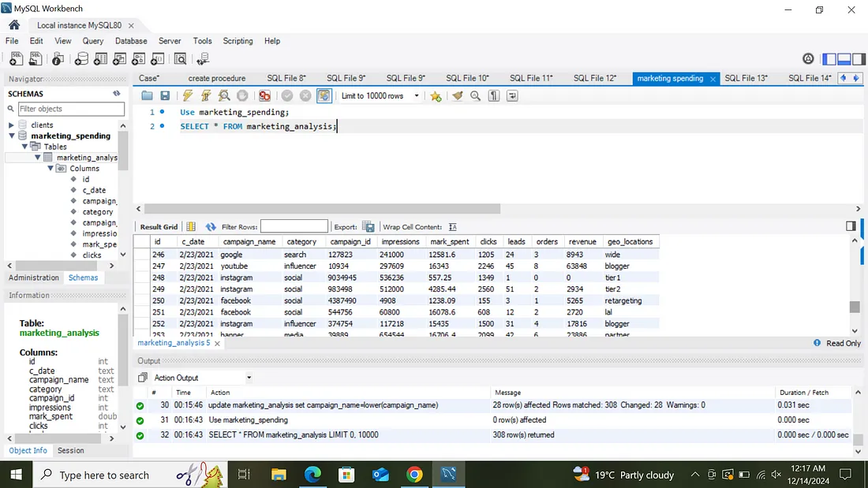Screen dimensions: 868x488
Task: Click the search table data icon
Action: point(180,58)
